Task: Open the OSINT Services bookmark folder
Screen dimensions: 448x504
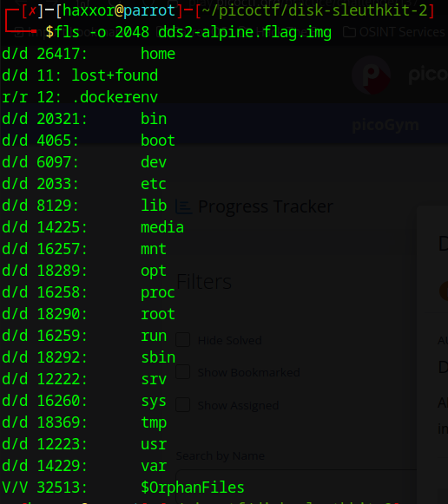Action: (x=394, y=32)
